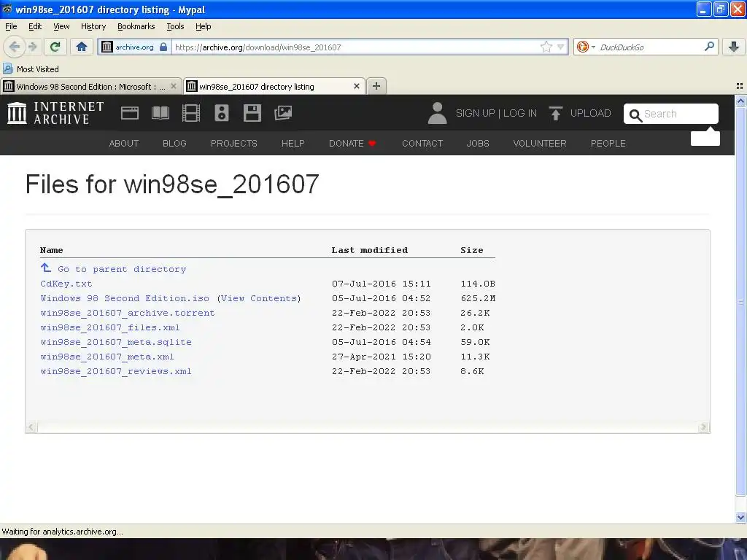The width and height of the screenshot is (747, 560).
Task: Open the Texts book icon in Archive header
Action: pyautogui.click(x=160, y=113)
